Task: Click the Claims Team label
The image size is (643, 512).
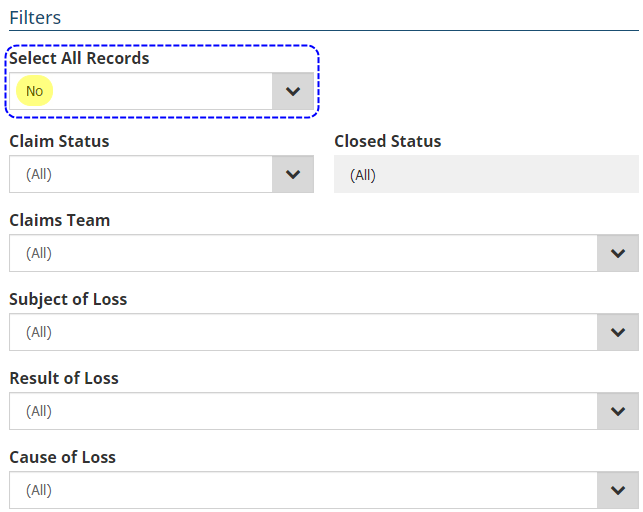Action: pyautogui.click(x=59, y=220)
